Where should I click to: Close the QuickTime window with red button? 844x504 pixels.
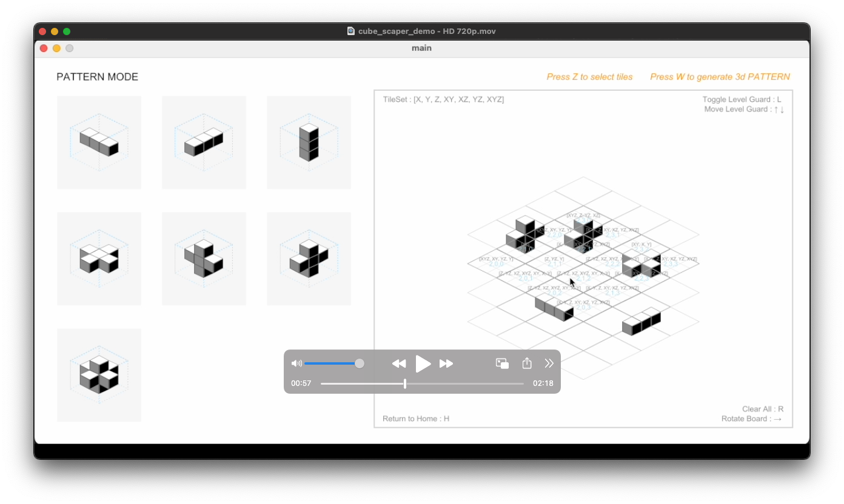click(42, 31)
